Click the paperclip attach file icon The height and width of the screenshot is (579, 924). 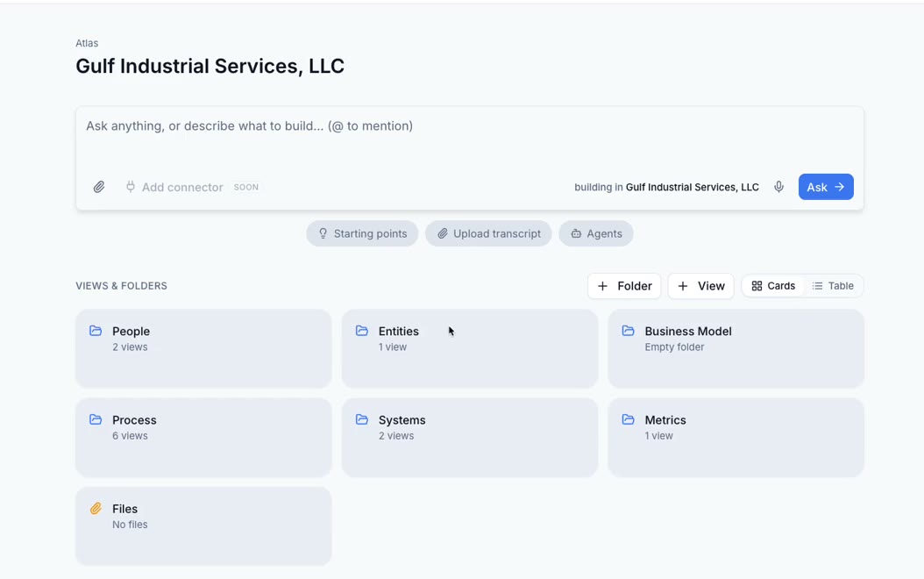coord(99,187)
